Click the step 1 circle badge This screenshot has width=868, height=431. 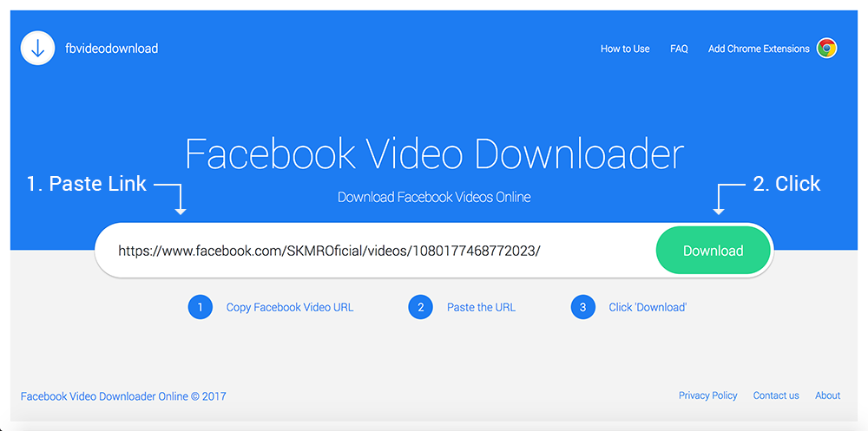point(200,307)
